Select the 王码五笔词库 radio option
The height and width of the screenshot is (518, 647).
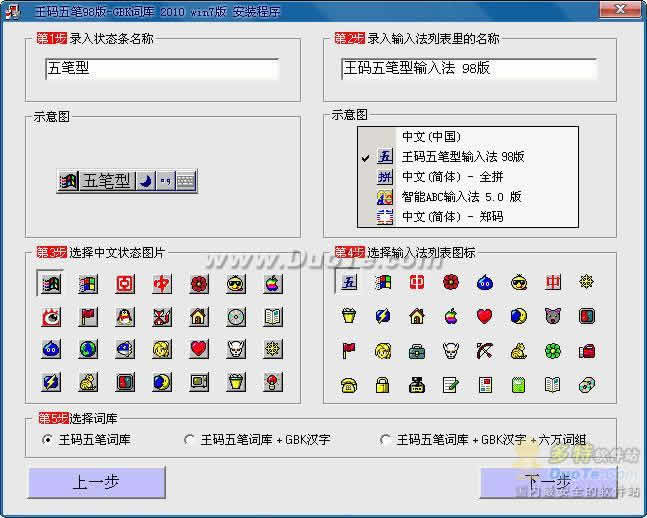pos(47,439)
